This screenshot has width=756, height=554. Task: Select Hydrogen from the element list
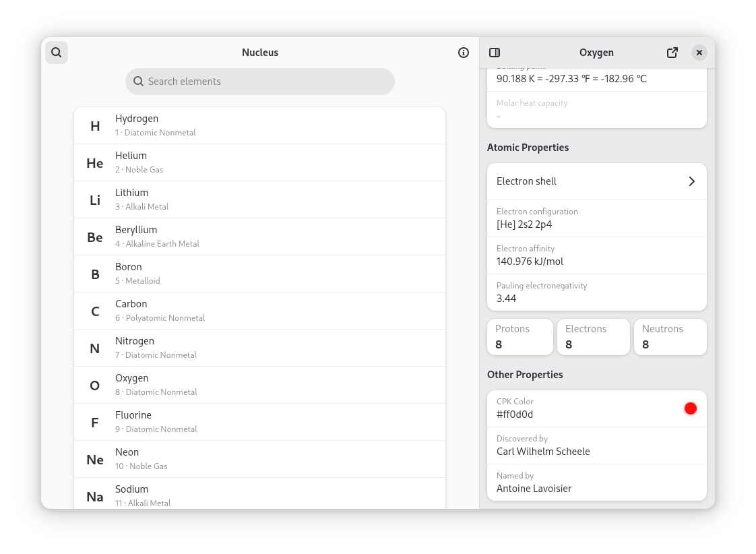[x=259, y=125]
